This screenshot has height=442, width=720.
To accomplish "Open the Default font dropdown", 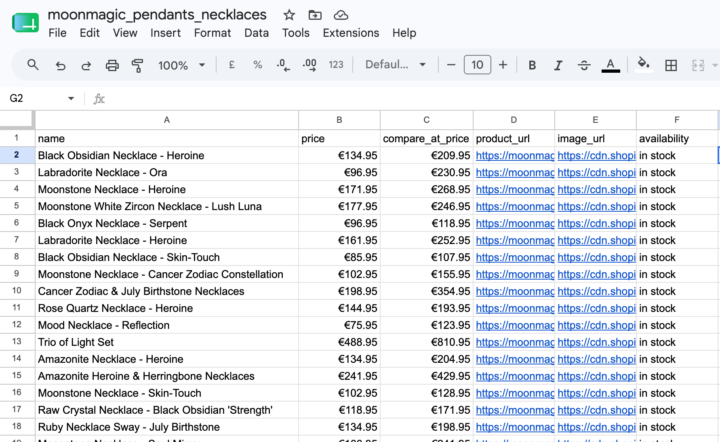I will tap(395, 65).
